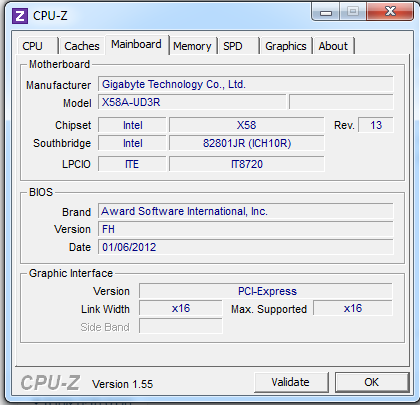Screen dimensions: 420x405
Task: Click the Rev. value 13
Action: [x=376, y=125]
